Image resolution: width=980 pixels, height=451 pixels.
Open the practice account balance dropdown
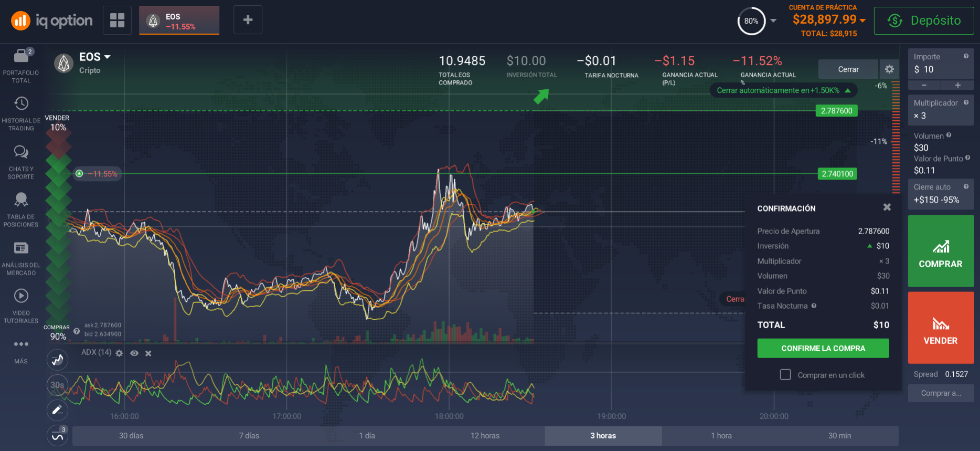[x=862, y=20]
